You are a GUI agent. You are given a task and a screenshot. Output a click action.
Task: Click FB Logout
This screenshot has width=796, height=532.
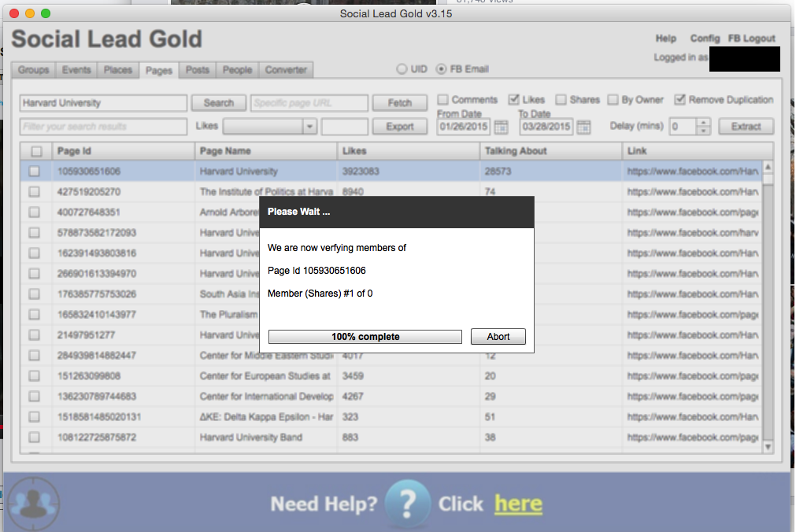coord(751,39)
